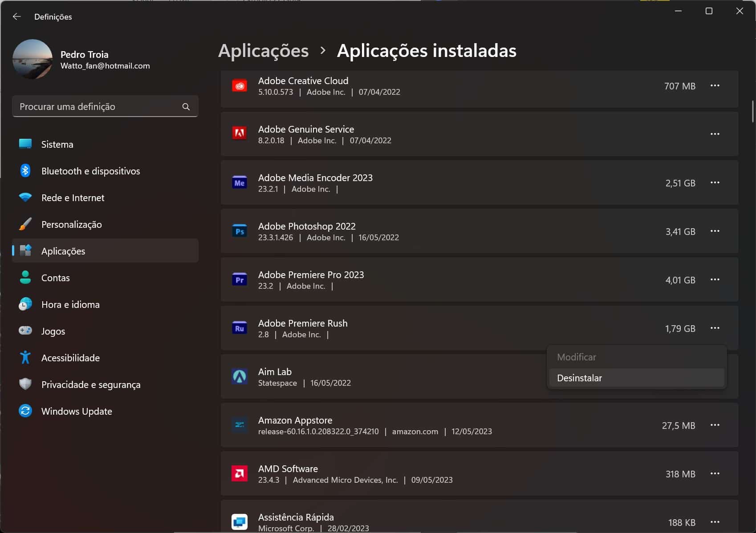Expand the options menu for Adobe Photoshop 2022
The width and height of the screenshot is (756, 533).
coord(715,231)
